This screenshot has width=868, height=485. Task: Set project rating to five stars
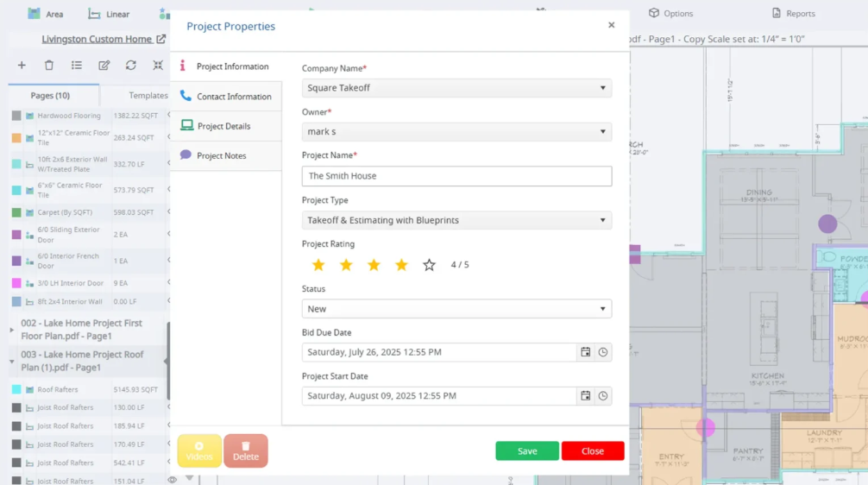point(429,265)
